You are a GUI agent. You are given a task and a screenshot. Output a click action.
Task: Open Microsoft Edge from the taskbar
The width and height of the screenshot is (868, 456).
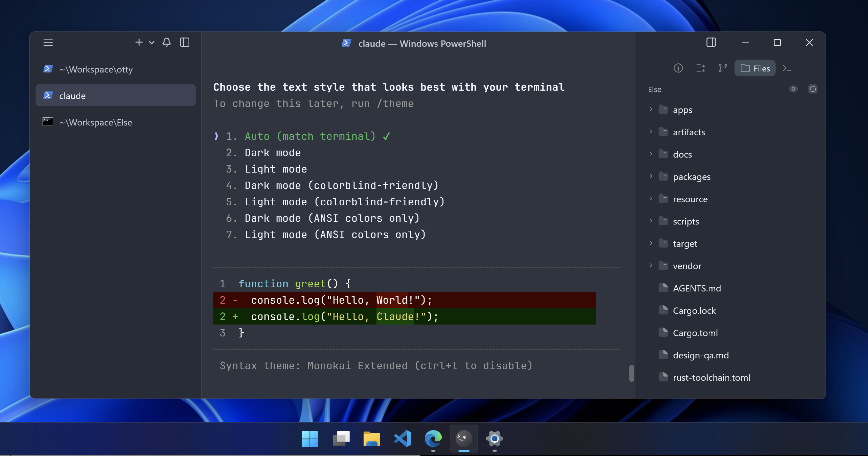[433, 439]
